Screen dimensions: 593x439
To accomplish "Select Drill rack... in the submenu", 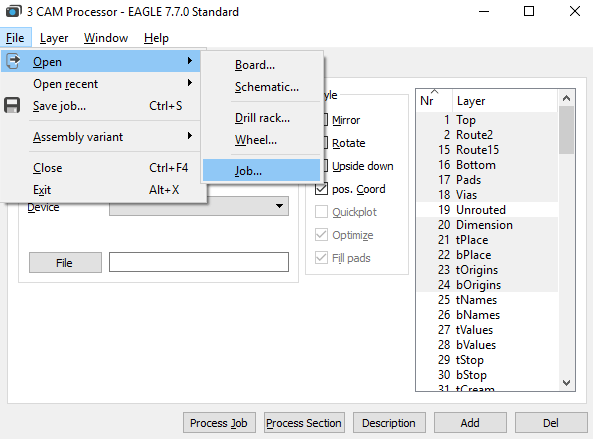I will 261,118.
